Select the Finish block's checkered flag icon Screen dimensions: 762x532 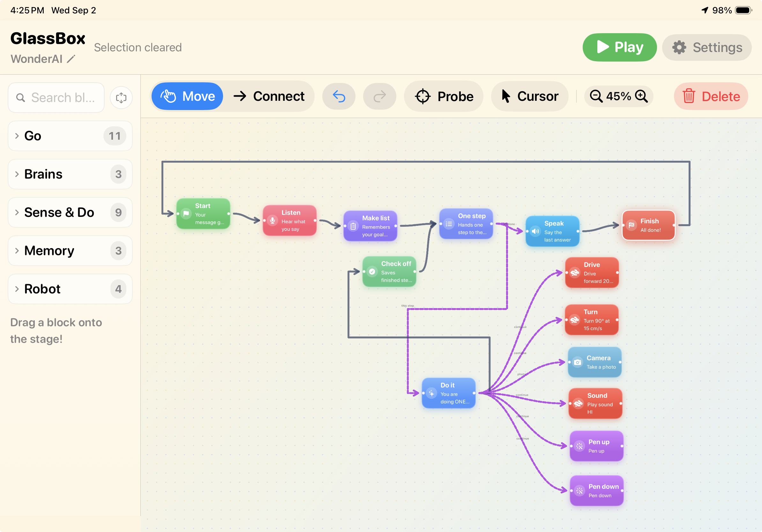631,225
